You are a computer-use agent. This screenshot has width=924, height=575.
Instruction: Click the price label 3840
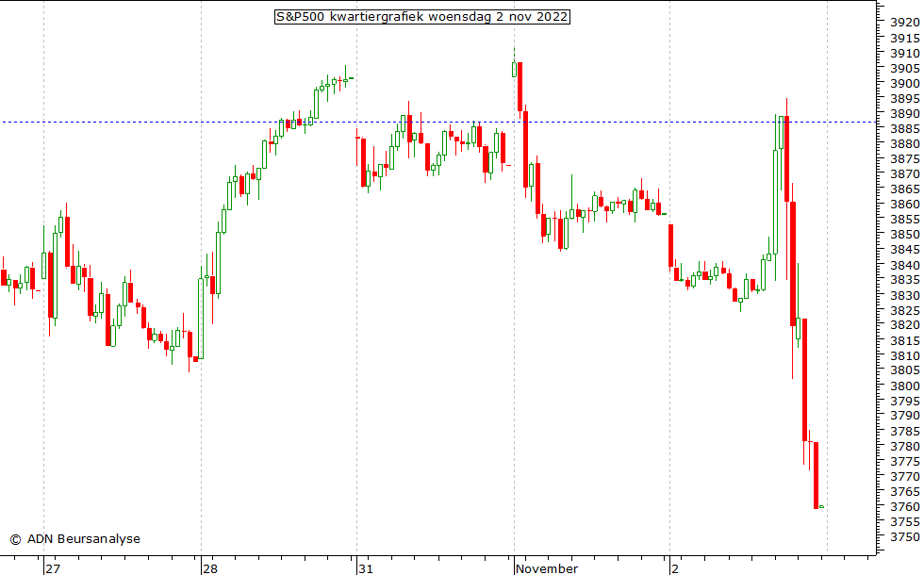click(x=904, y=265)
